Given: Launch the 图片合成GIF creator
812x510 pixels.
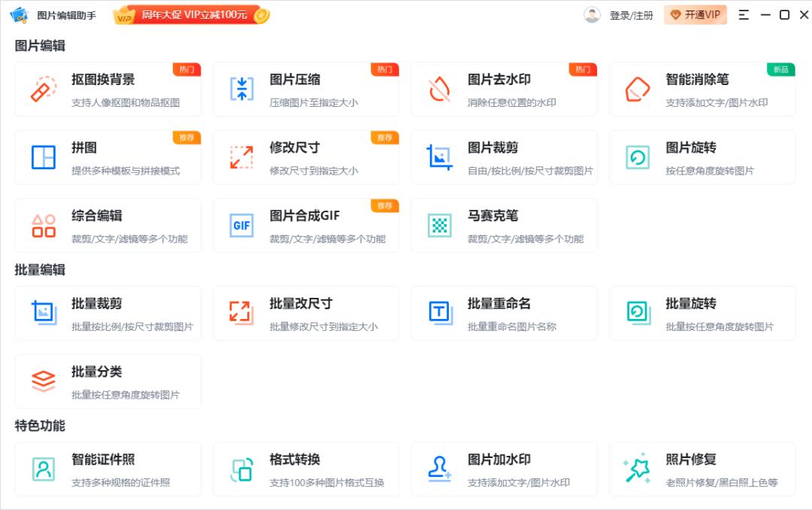Looking at the screenshot, I should tap(306, 225).
